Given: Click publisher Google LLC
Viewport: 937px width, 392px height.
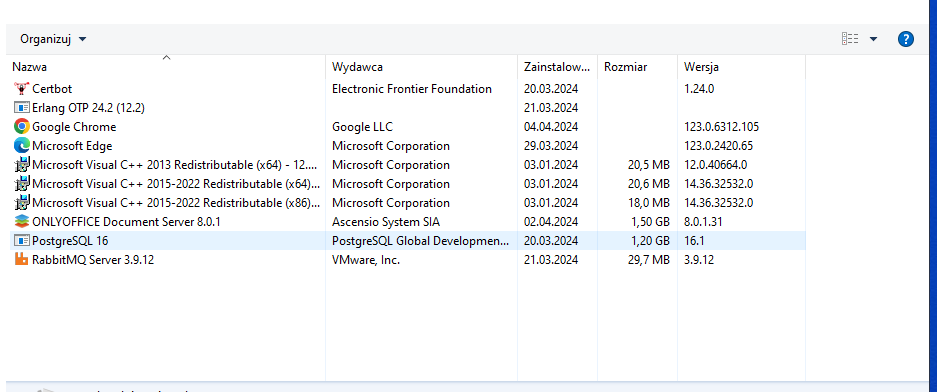Looking at the screenshot, I should (x=362, y=127).
